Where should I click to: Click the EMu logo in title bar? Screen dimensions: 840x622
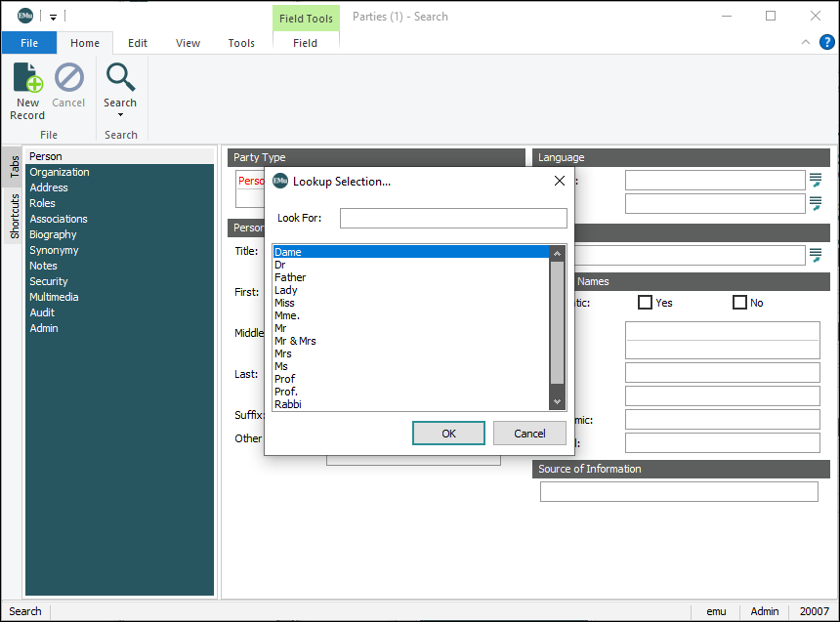point(26,16)
